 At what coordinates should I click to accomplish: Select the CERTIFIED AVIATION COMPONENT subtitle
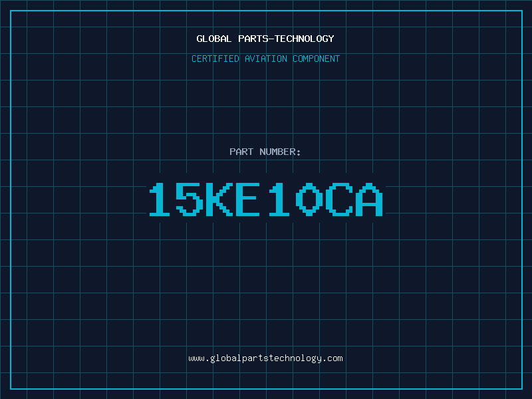click(x=265, y=59)
